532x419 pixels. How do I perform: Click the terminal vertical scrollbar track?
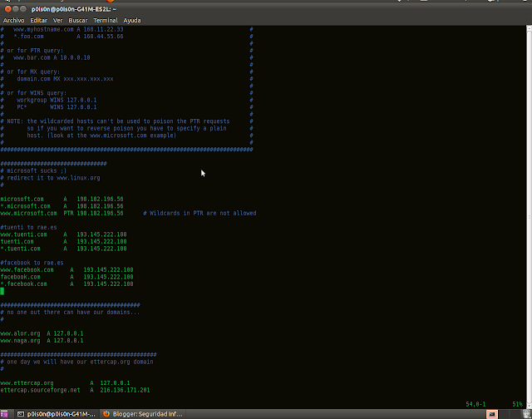(x=529, y=217)
